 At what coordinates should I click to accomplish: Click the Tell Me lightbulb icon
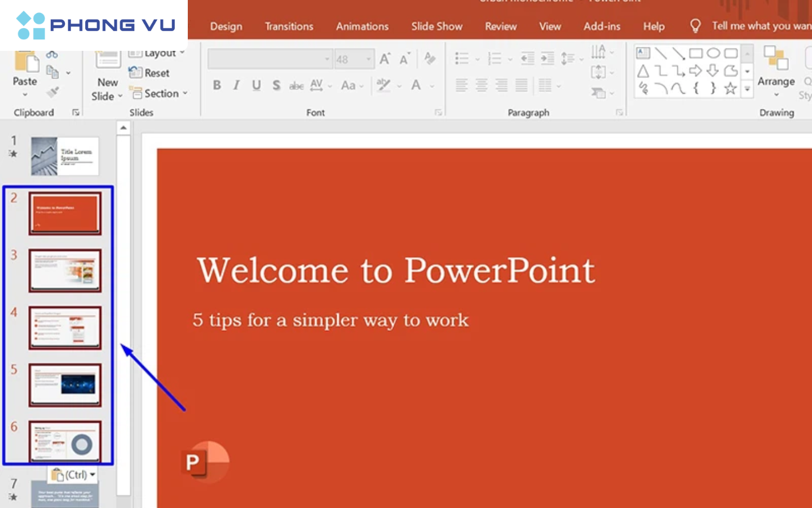pyautogui.click(x=695, y=26)
